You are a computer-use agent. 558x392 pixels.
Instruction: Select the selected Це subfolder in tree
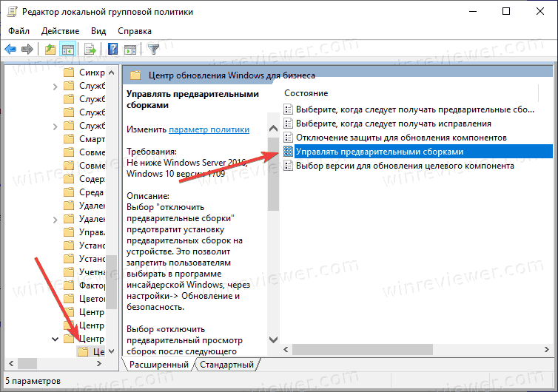coord(91,352)
